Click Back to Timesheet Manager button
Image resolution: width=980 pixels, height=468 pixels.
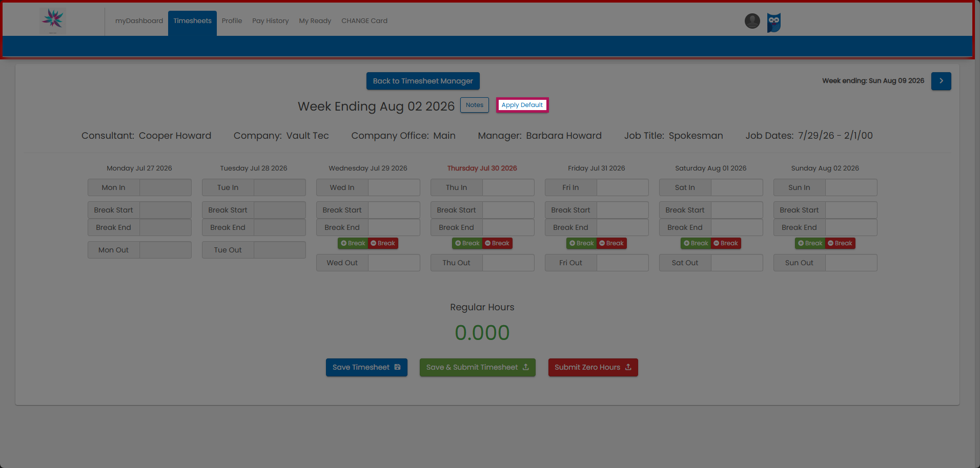pyautogui.click(x=423, y=81)
